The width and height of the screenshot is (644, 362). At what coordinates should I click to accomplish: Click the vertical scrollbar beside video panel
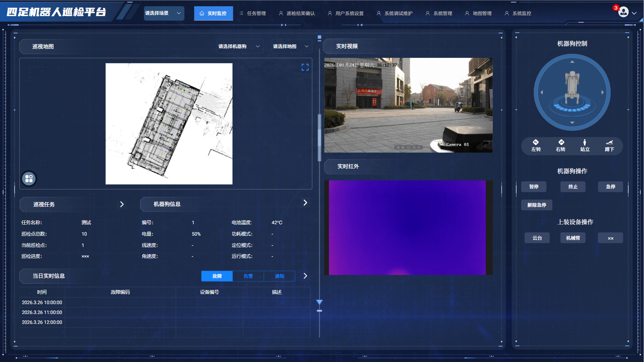320,137
